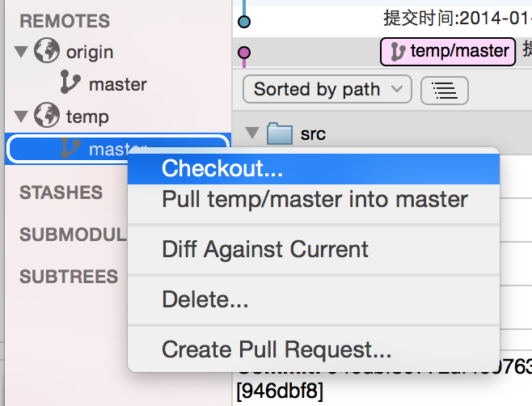Collapse the origin remote tree
The image size is (532, 406).
[21, 53]
